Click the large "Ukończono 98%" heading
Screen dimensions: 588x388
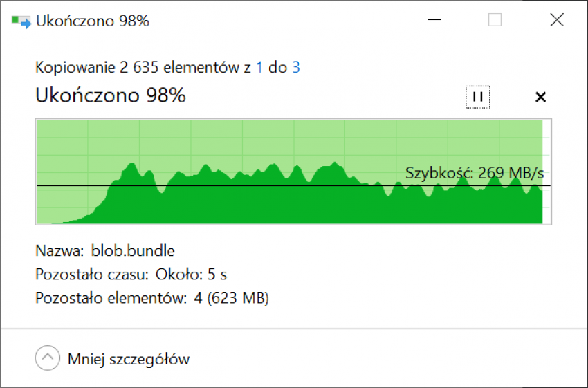click(x=111, y=95)
